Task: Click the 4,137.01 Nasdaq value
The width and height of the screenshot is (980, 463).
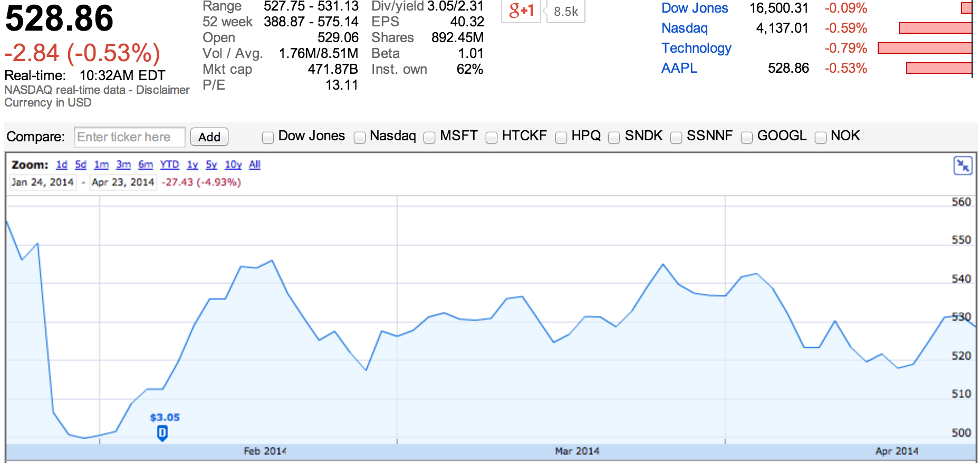Action: pos(782,28)
